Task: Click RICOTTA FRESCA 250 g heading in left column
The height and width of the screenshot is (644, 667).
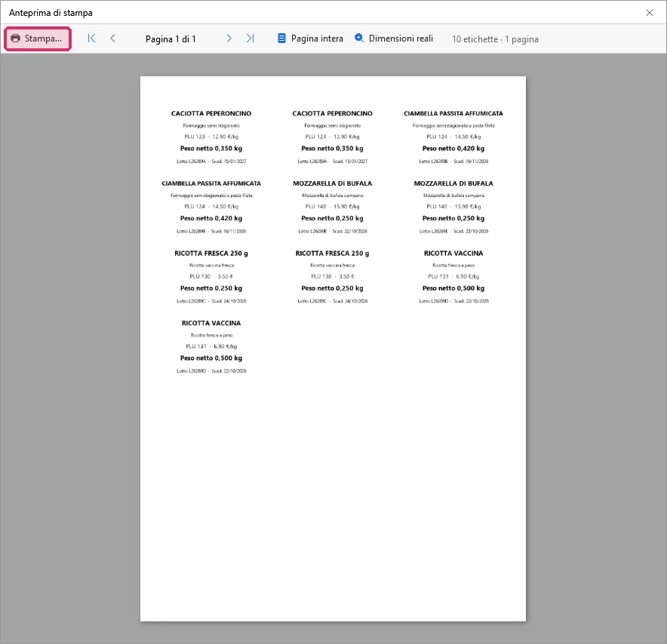Action: 211,253
